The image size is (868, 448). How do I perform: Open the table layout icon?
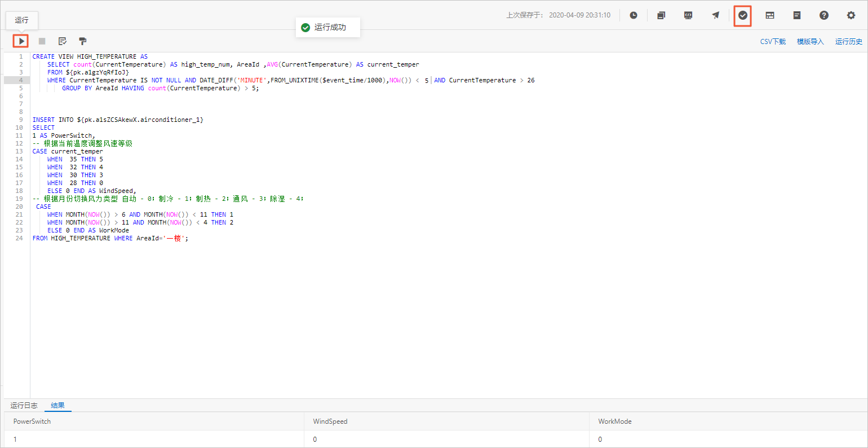[x=770, y=15]
